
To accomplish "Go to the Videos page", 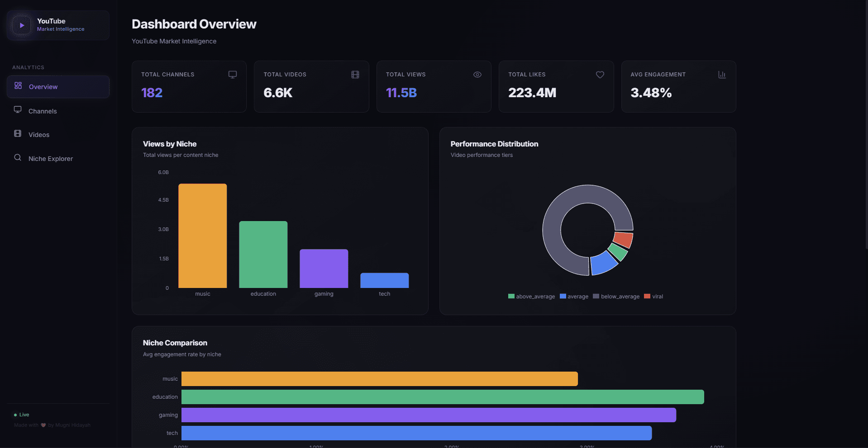I will tap(58, 135).
